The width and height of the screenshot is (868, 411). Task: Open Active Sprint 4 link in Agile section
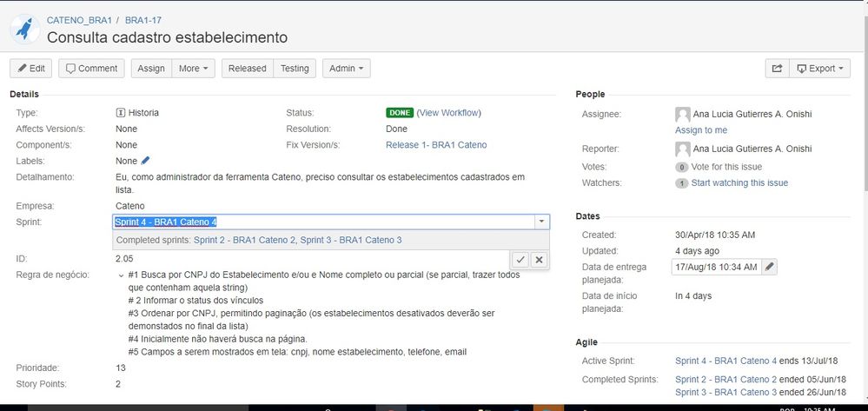pyautogui.click(x=726, y=361)
